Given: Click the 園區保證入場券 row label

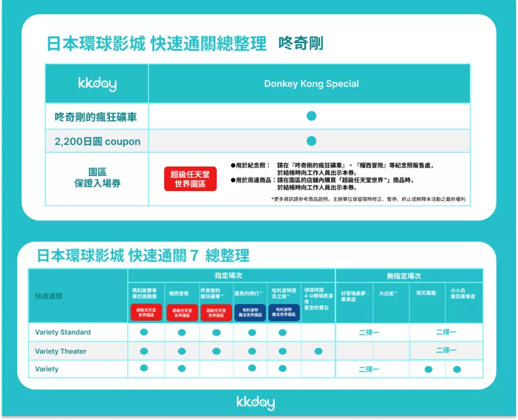Looking at the screenshot, I should click(97, 178).
